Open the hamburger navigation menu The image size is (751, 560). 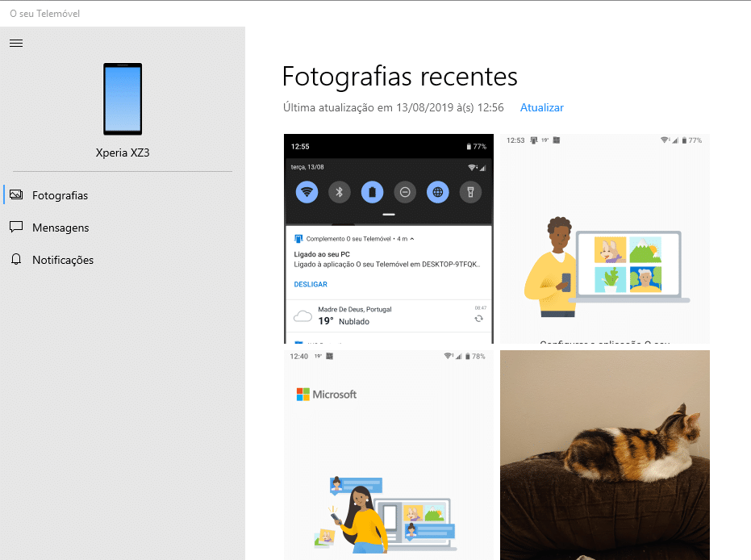16,44
